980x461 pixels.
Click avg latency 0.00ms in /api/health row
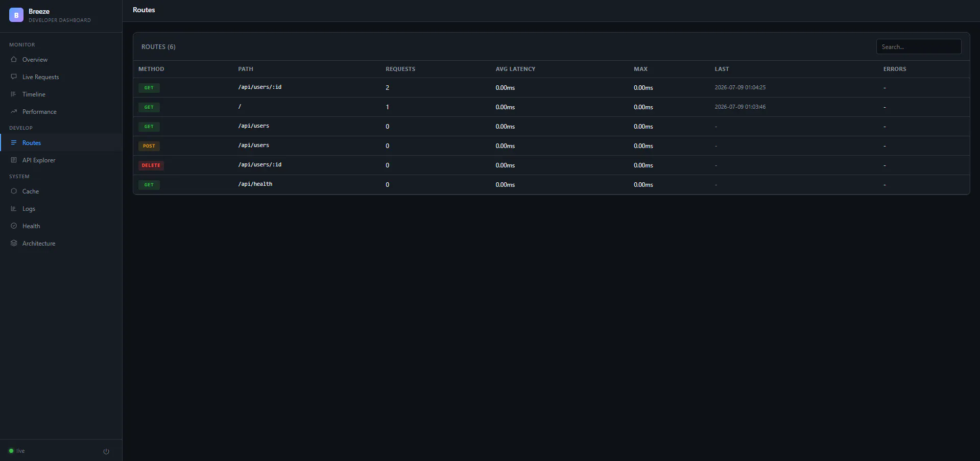tap(505, 185)
